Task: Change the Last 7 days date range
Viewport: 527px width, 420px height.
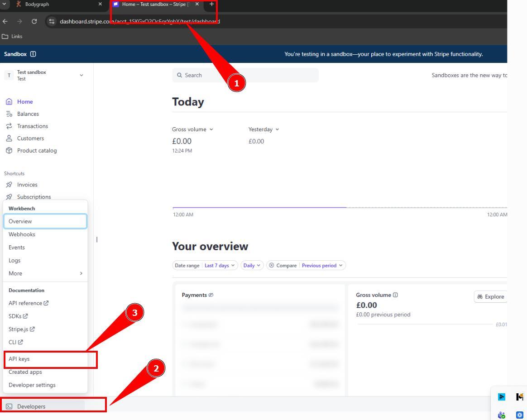Action: click(220, 266)
